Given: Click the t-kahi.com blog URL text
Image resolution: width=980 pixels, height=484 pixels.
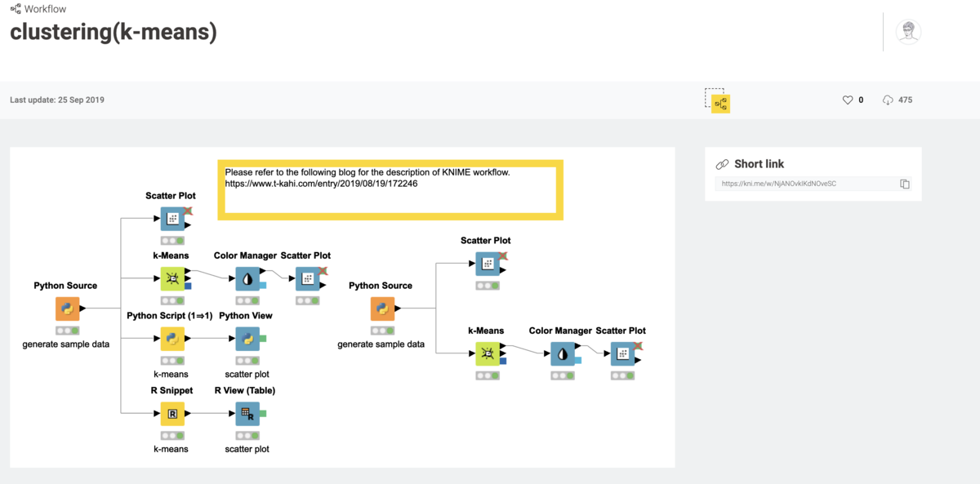Looking at the screenshot, I should pos(321,184).
